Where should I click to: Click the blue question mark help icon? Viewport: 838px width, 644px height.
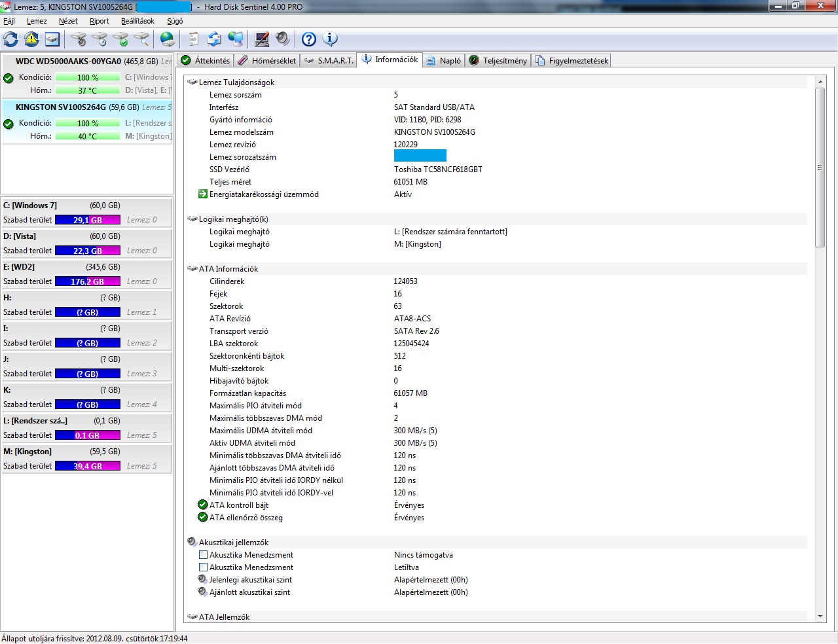click(x=309, y=39)
